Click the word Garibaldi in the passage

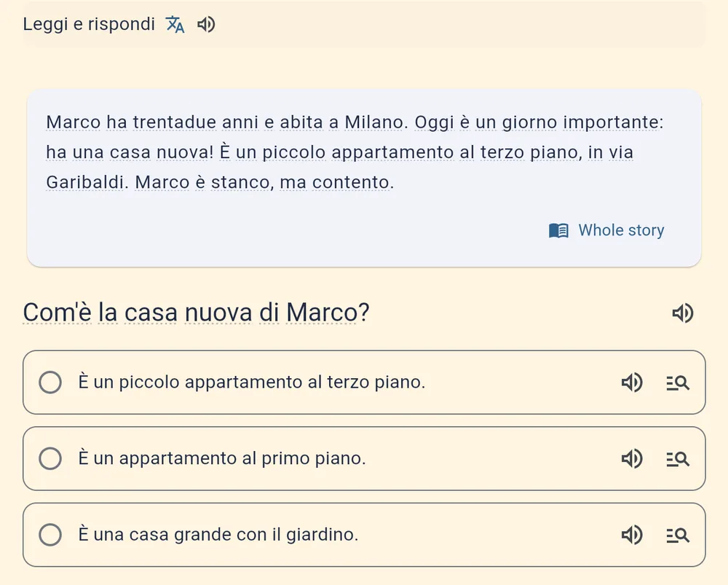point(87,182)
